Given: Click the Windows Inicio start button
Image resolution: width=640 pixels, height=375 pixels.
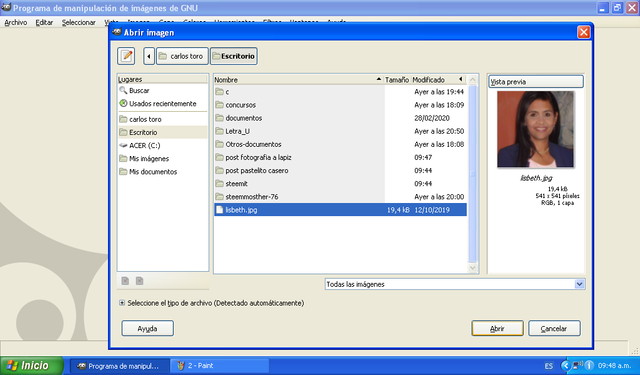Looking at the screenshot, I should [32, 366].
